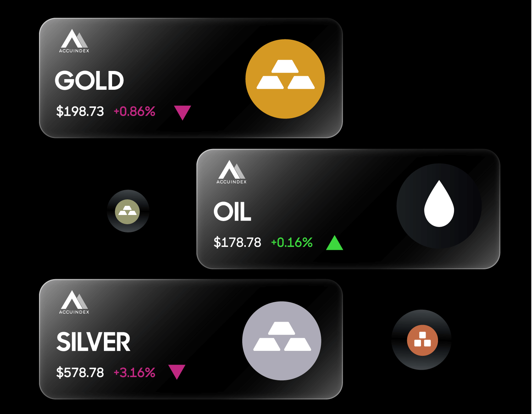Image resolution: width=532 pixels, height=414 pixels.
Task: Select the OIL title text
Action: pyautogui.click(x=232, y=211)
